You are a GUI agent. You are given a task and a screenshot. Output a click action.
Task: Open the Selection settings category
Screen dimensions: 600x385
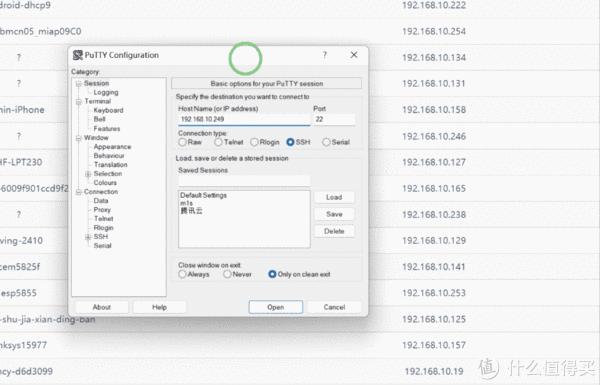108,173
